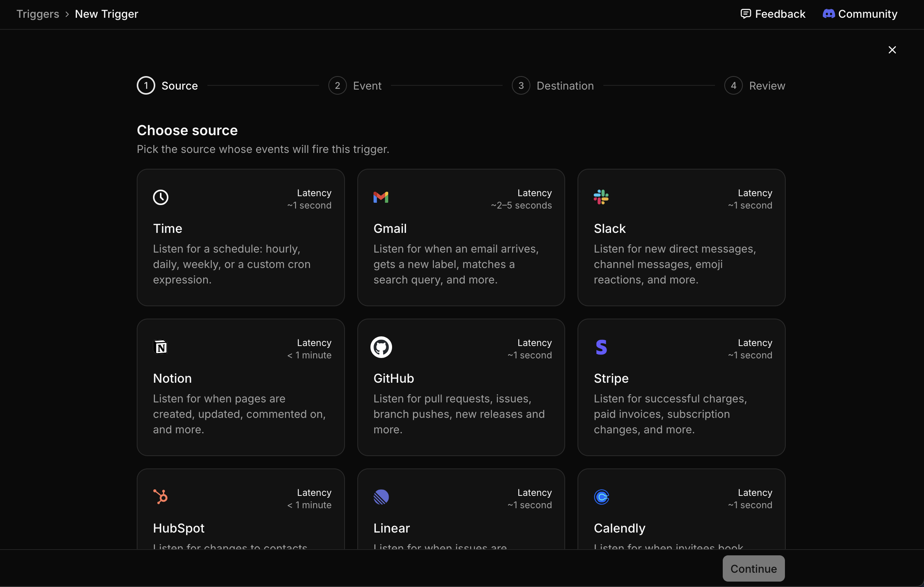Image resolution: width=924 pixels, height=587 pixels.
Task: Click the HubSpot latency '< 1 minute' text
Action: (x=309, y=505)
